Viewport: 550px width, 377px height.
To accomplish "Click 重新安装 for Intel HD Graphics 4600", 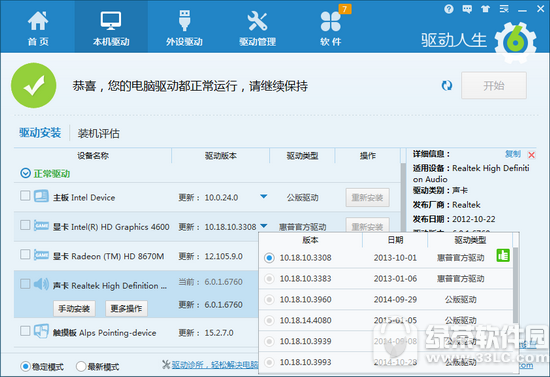I will 367,224.
